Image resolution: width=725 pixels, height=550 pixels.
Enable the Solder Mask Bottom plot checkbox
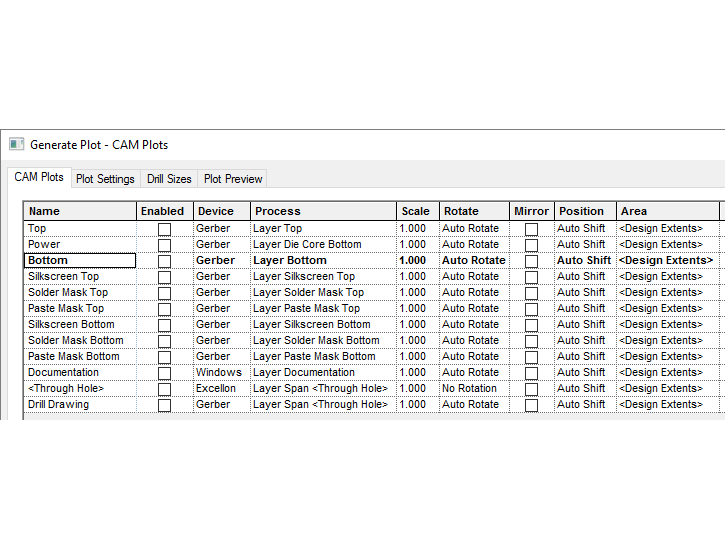164,341
